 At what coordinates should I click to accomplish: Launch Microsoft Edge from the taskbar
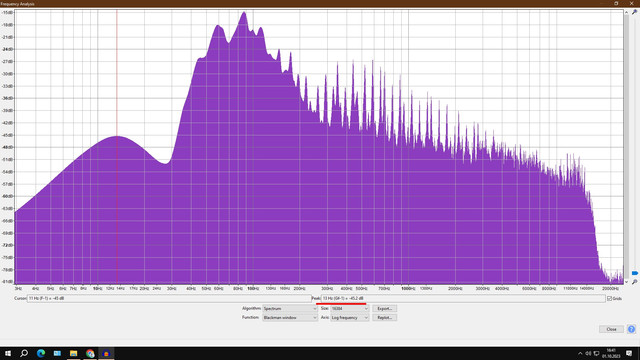point(41,353)
